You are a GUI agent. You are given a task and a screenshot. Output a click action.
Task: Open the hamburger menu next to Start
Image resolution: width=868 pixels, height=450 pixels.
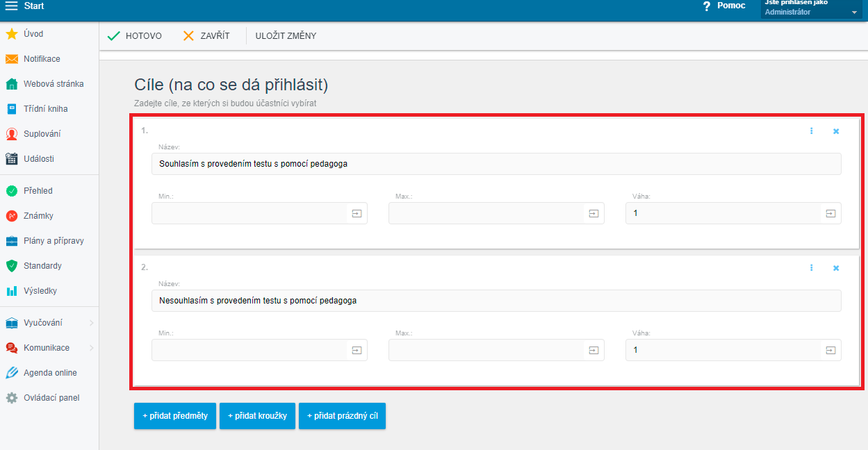coord(11,6)
